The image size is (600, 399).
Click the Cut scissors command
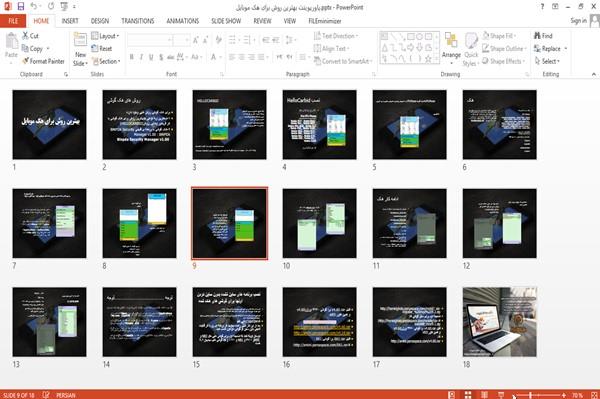tap(30, 36)
